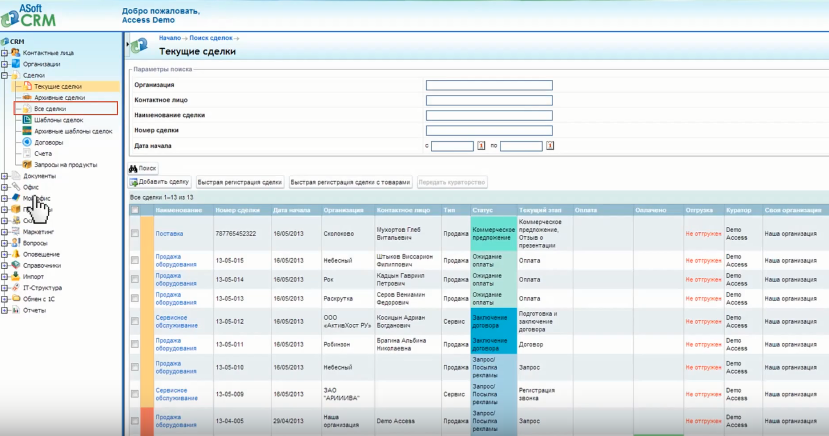Click the Шаблоны сделок icon

pos(27,120)
